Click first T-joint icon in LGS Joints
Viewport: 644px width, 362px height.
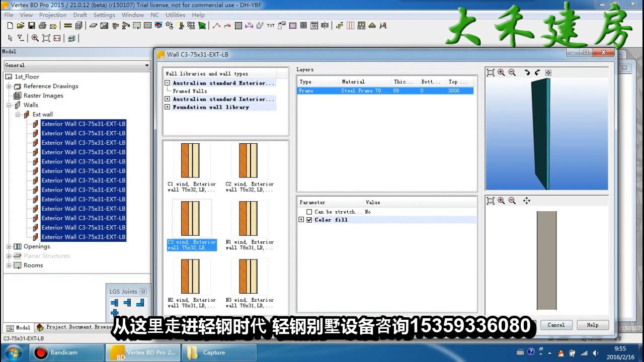115,303
